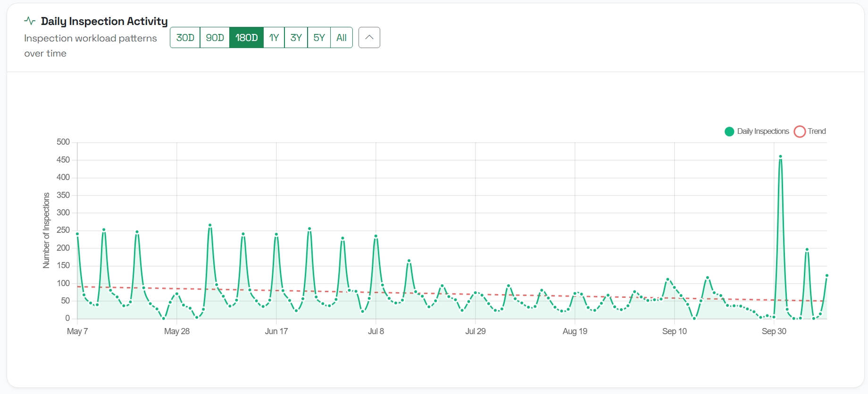Viewport: 868px width, 394px height.
Task: Click the first data point at May 7
Action: [x=77, y=234]
